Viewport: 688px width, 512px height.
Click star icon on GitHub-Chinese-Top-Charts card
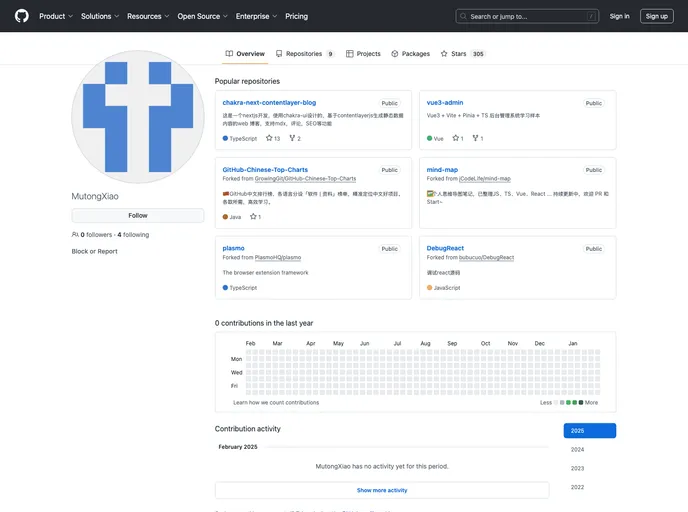pos(253,216)
